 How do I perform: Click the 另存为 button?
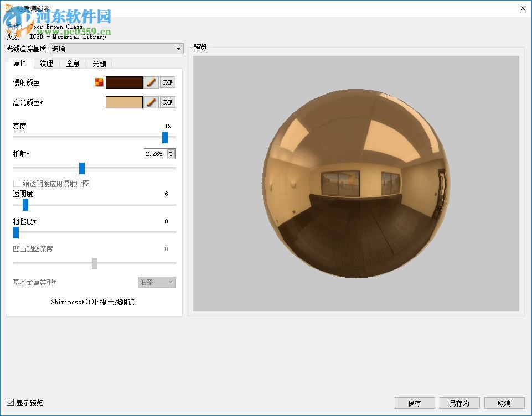point(459,403)
